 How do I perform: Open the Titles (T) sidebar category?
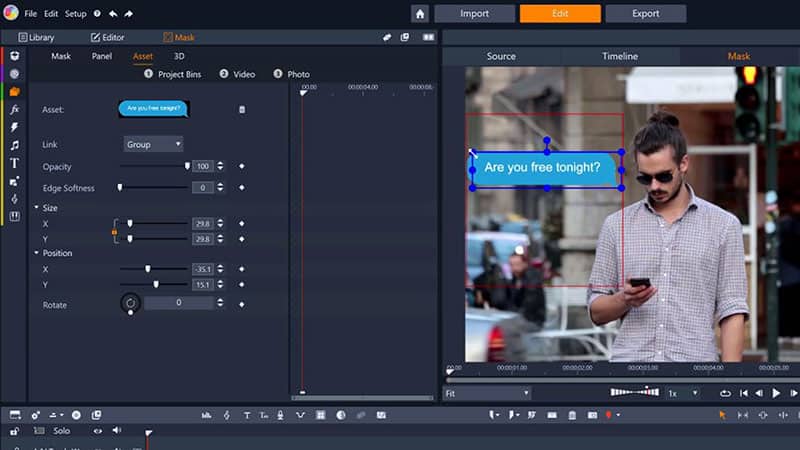click(14, 162)
